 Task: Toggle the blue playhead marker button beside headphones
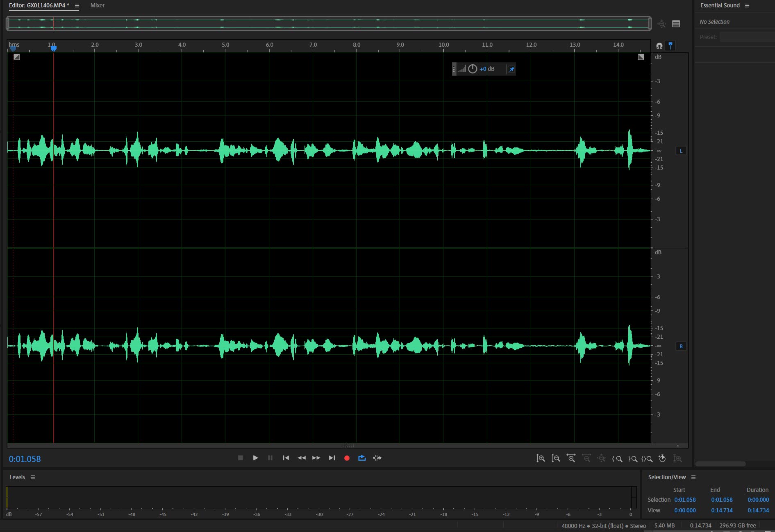tap(670, 45)
